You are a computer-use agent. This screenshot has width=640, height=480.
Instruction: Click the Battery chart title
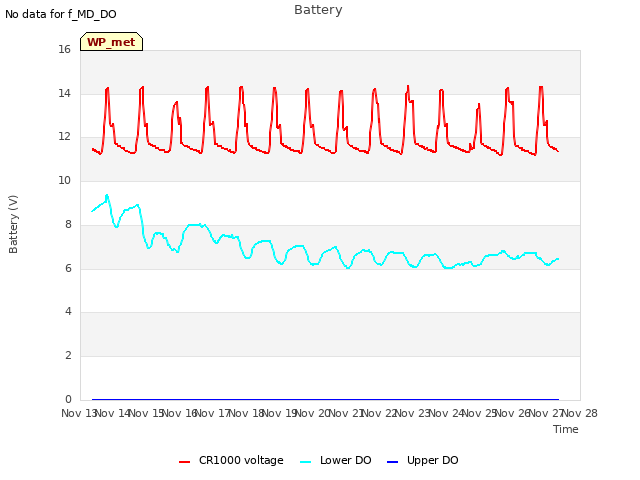tap(318, 10)
